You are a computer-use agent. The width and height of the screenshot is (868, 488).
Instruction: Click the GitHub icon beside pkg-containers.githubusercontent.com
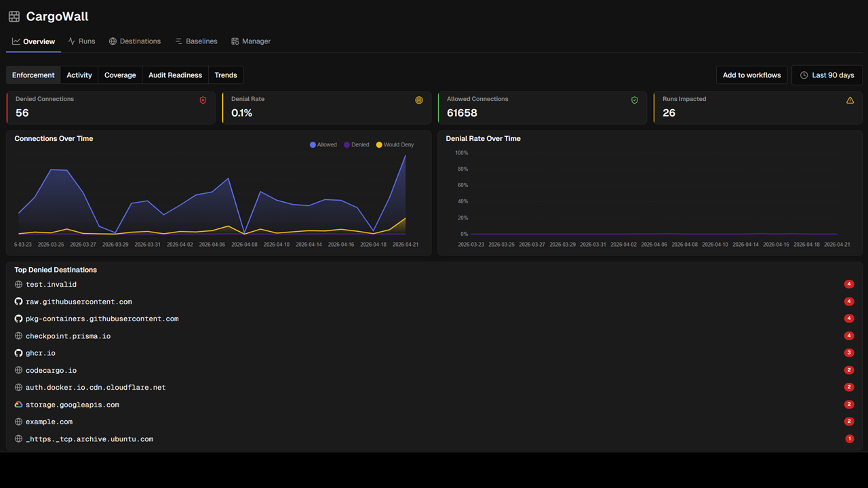pos(19,319)
